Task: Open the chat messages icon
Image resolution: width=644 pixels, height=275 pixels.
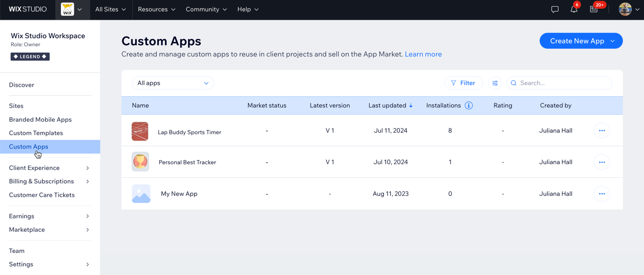Action: (x=555, y=9)
